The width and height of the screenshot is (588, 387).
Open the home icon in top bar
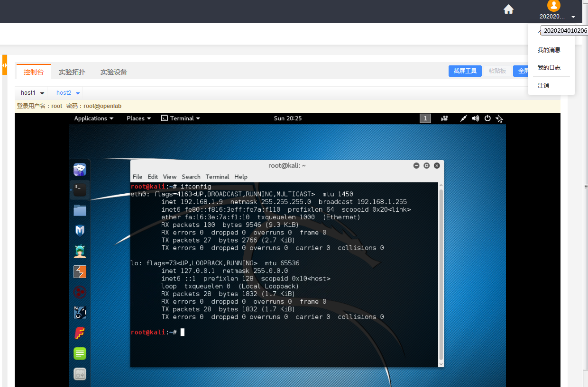(x=508, y=9)
